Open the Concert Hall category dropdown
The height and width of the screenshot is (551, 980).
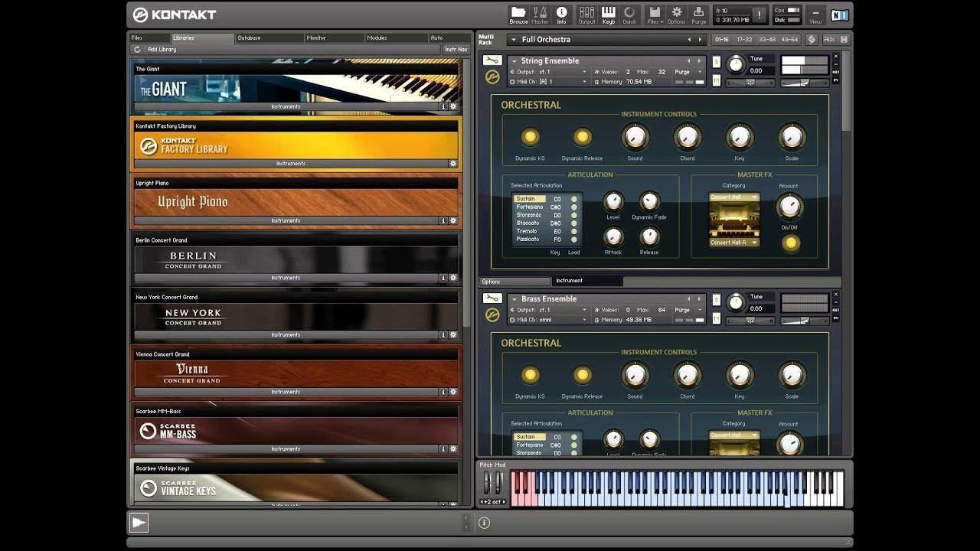click(x=733, y=197)
